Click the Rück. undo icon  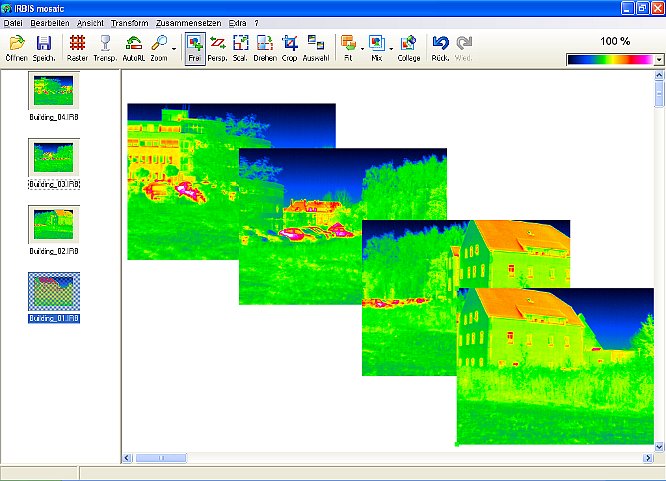[440, 43]
